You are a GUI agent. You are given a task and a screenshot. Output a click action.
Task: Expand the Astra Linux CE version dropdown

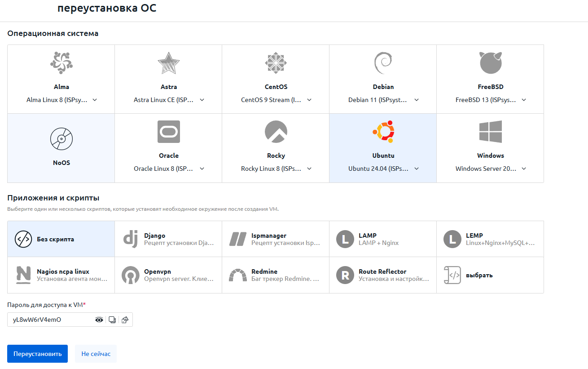169,100
